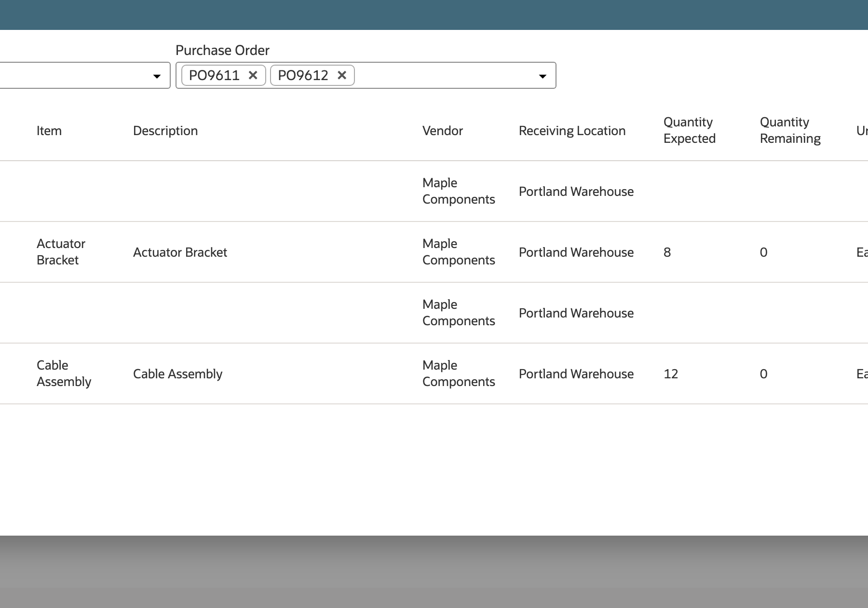
Task: Click Maple Components in the first table row
Action: [459, 191]
